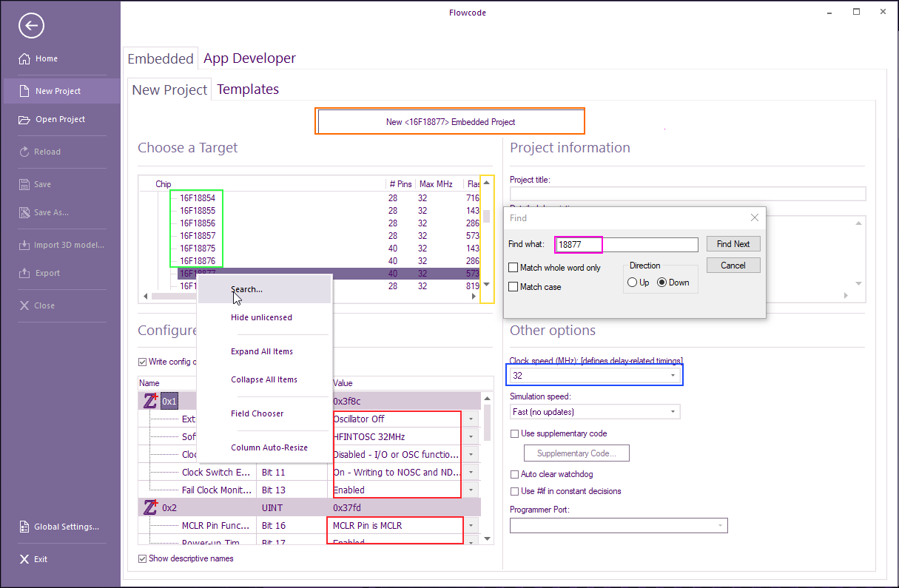Toggle Match whole word only checkbox
This screenshot has height=588, width=899.
point(514,268)
